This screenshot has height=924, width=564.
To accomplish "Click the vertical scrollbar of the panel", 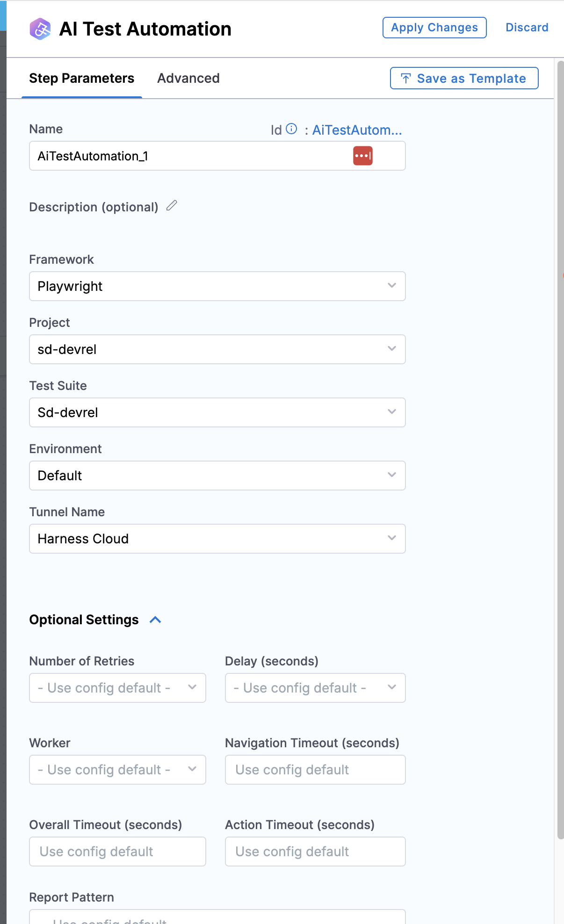I will pos(561,449).
